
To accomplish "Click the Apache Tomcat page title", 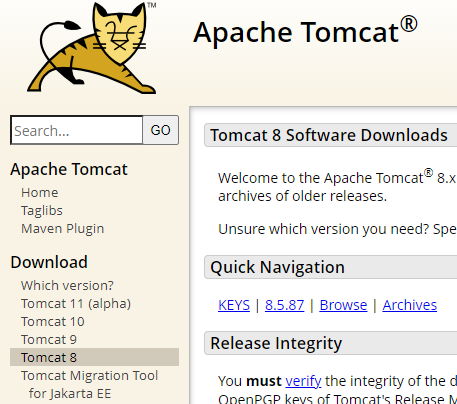I will [305, 32].
